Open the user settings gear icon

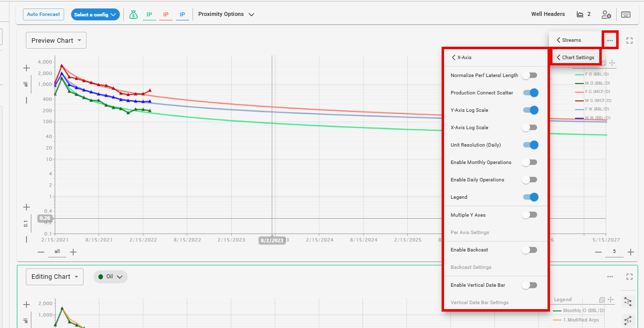click(x=606, y=14)
